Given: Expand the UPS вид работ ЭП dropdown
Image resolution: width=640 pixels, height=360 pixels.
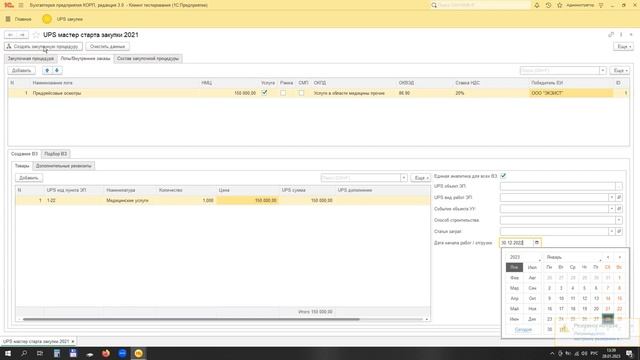Looking at the screenshot, I should point(611,198).
